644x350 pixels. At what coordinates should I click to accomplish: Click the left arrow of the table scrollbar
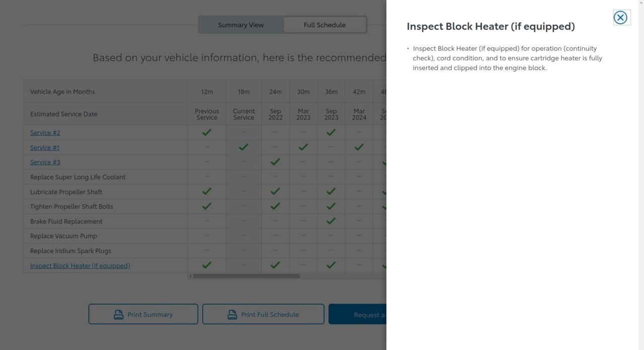coord(190,276)
